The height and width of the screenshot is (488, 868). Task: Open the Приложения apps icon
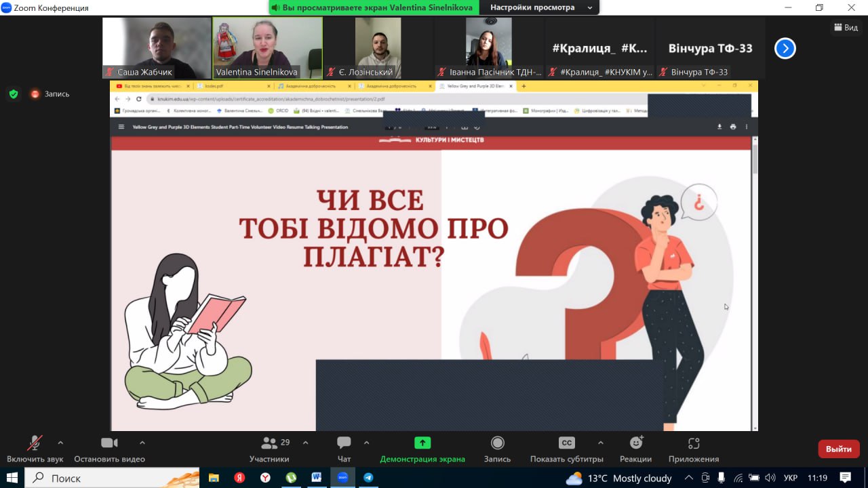(694, 443)
